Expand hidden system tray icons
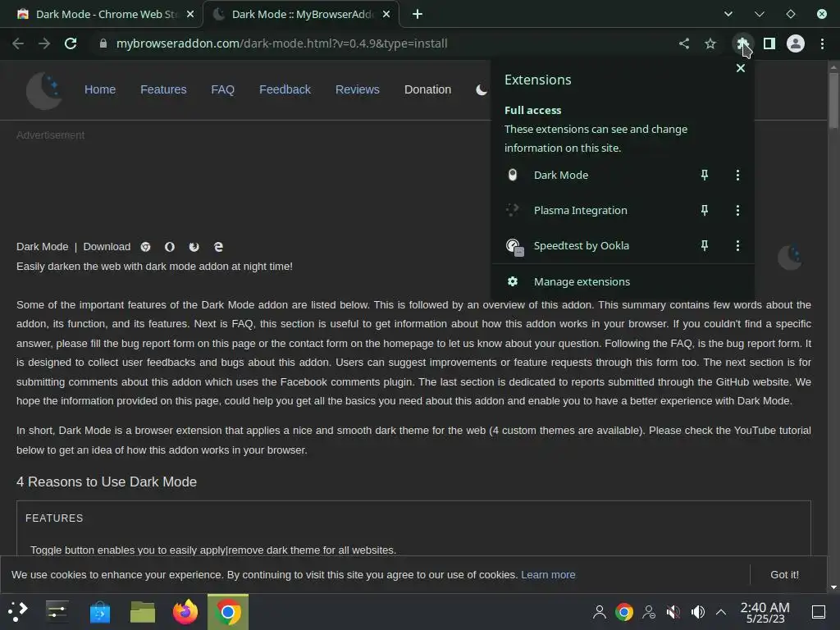 point(721,612)
